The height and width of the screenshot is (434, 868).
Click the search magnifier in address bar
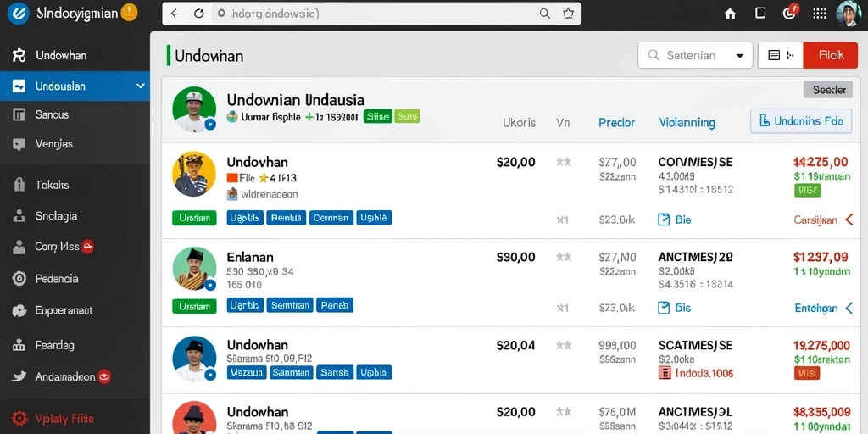545,14
